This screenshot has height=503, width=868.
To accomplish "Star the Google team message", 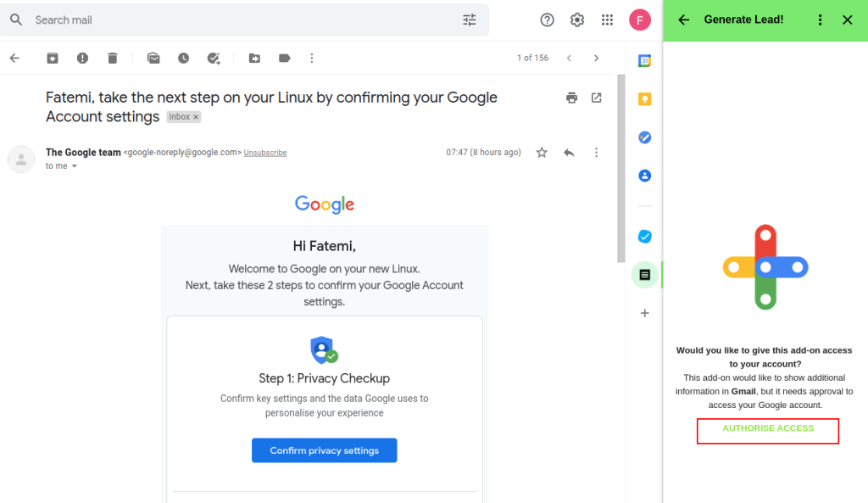I will click(x=542, y=152).
